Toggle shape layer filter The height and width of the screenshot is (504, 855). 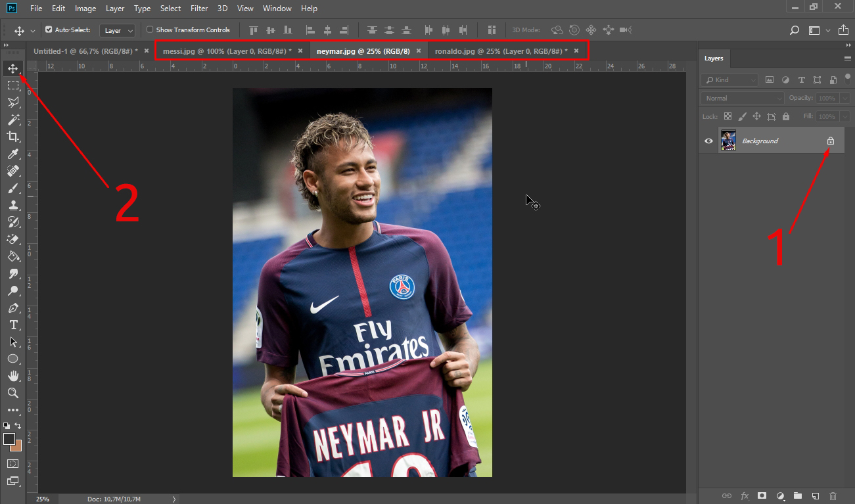(817, 80)
